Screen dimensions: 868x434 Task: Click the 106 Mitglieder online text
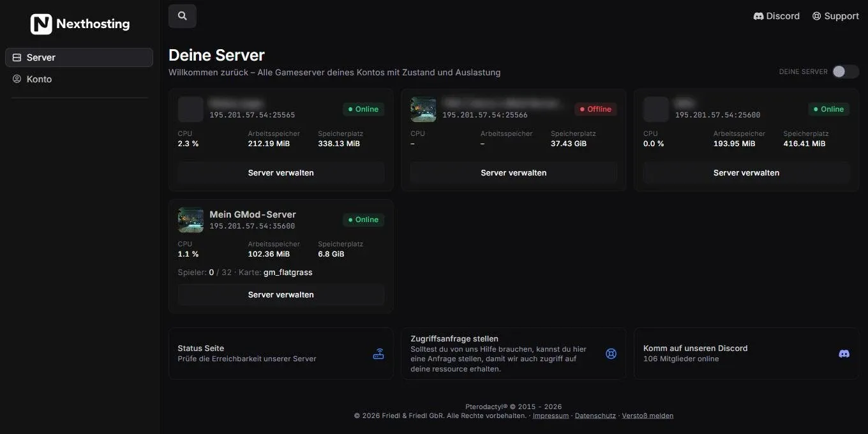[681, 359]
